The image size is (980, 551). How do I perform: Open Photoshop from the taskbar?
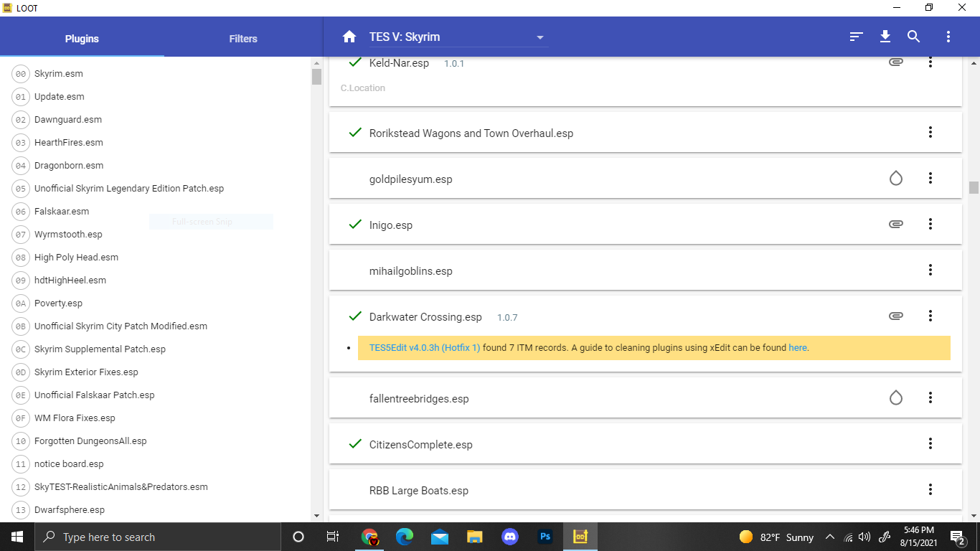coord(545,537)
